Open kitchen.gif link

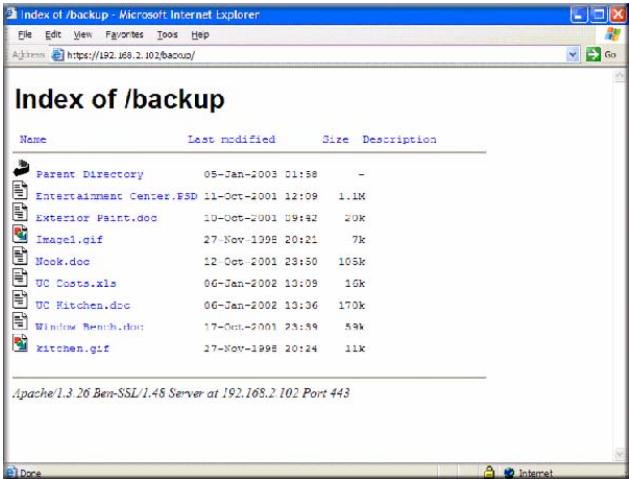pos(73,349)
